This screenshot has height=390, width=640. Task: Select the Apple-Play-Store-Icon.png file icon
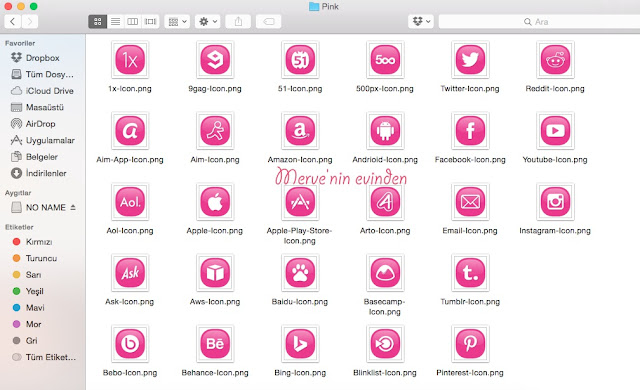[300, 202]
